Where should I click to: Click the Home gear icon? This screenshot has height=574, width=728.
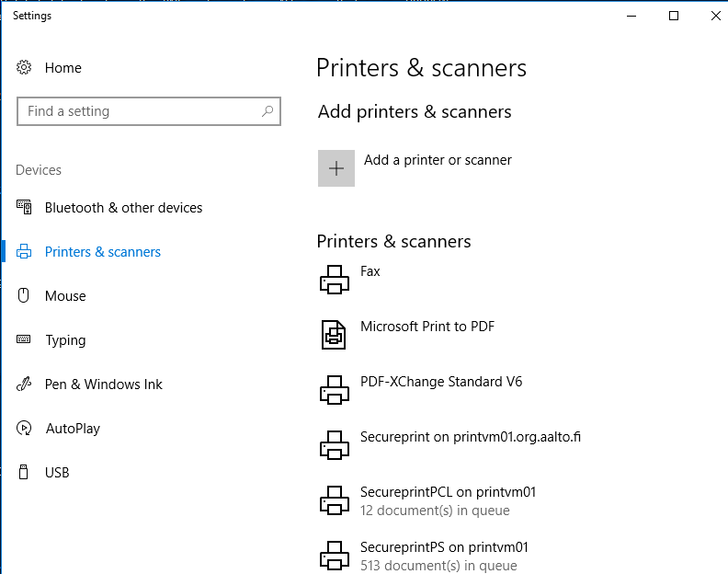[25, 68]
